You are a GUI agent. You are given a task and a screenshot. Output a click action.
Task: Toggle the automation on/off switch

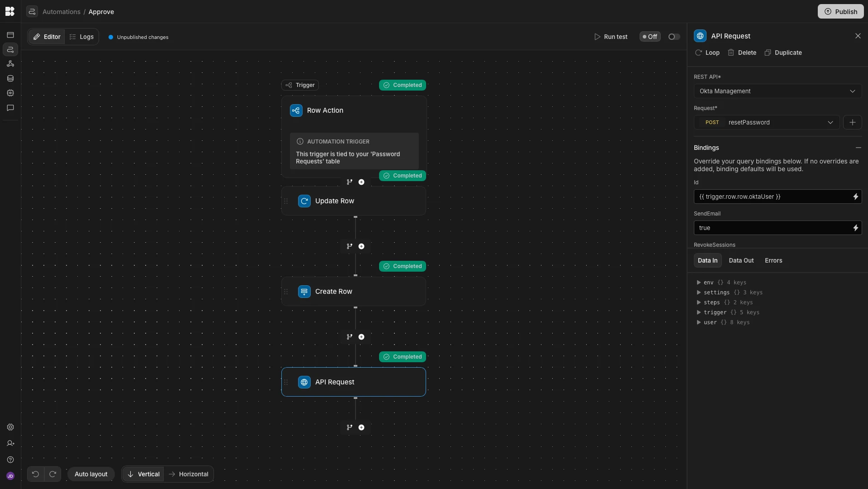674,37
